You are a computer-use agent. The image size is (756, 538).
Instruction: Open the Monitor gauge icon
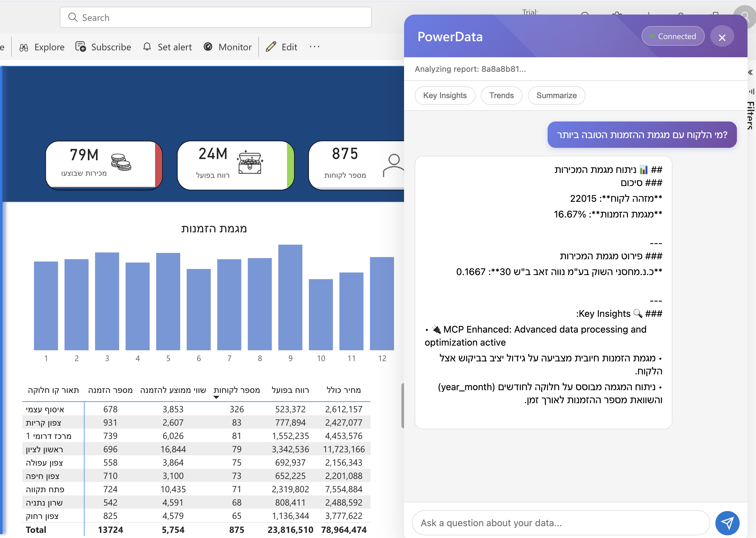pyautogui.click(x=208, y=47)
